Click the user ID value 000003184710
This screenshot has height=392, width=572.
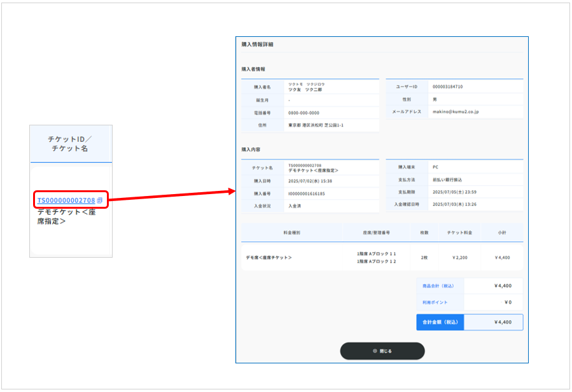click(447, 87)
